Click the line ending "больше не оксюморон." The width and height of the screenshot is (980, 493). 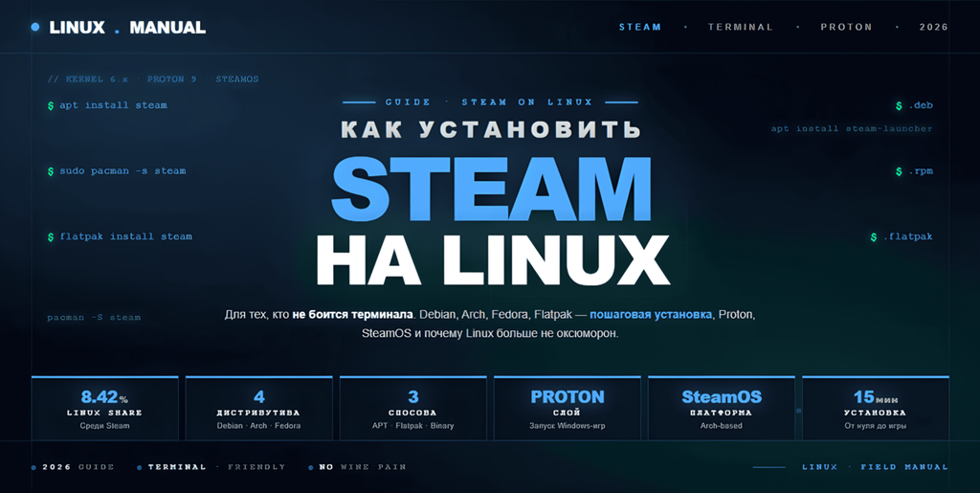490,334
